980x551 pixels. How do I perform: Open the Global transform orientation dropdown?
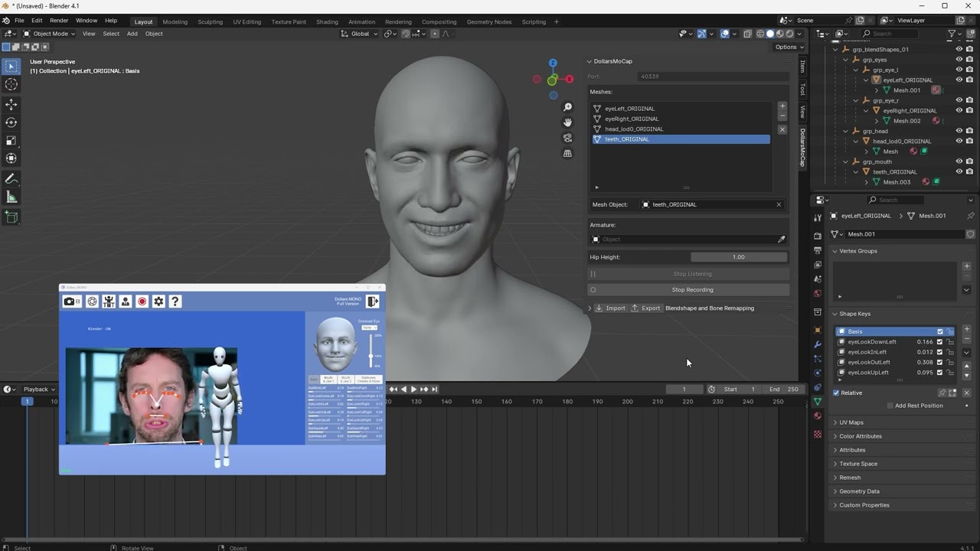360,34
